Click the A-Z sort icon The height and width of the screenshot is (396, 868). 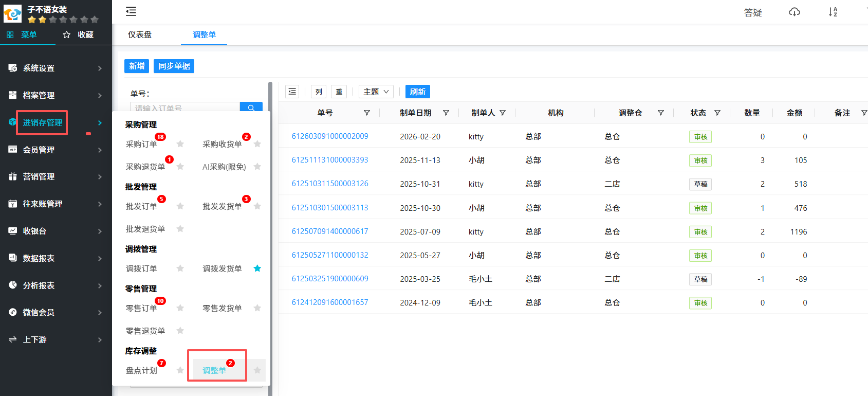pyautogui.click(x=833, y=12)
